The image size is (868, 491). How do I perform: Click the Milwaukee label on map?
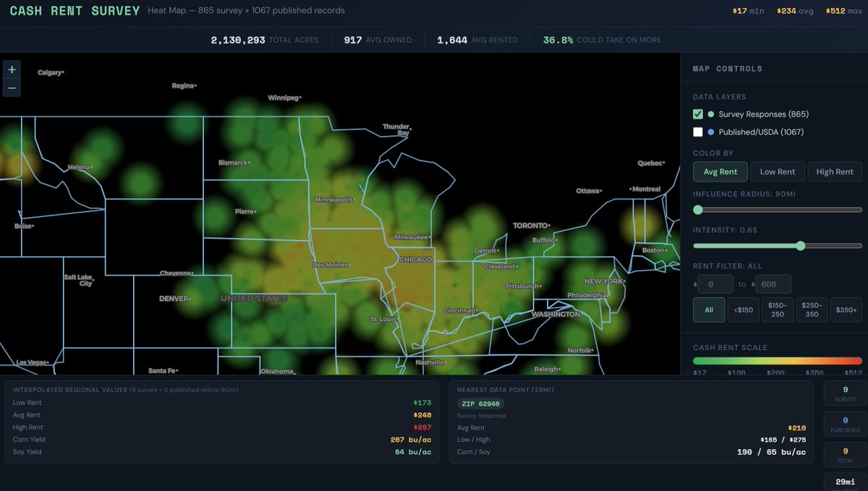[x=412, y=237]
